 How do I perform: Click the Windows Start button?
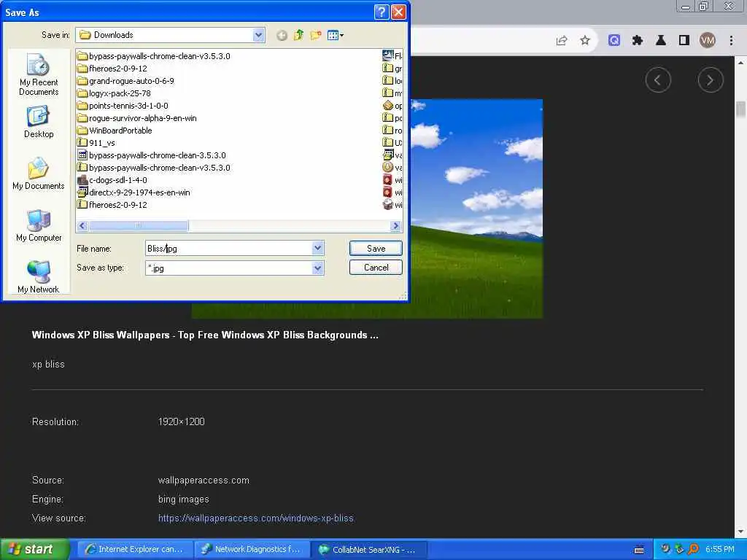click(x=35, y=550)
